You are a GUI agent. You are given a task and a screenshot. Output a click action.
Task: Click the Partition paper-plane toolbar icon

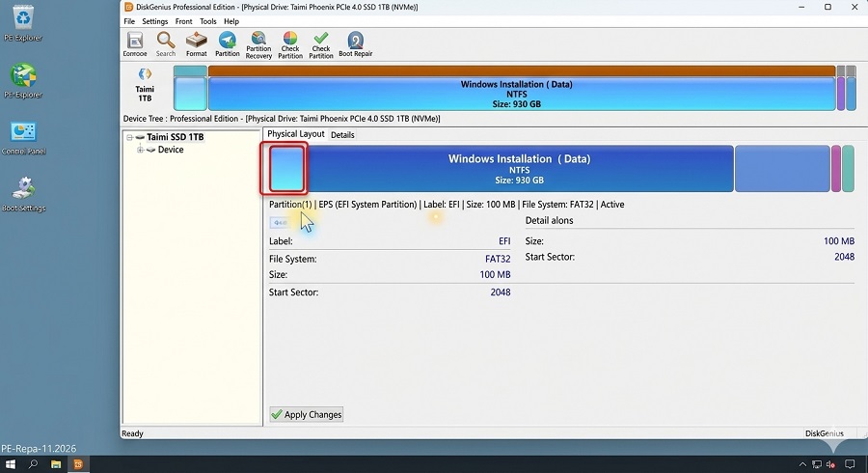(x=227, y=43)
